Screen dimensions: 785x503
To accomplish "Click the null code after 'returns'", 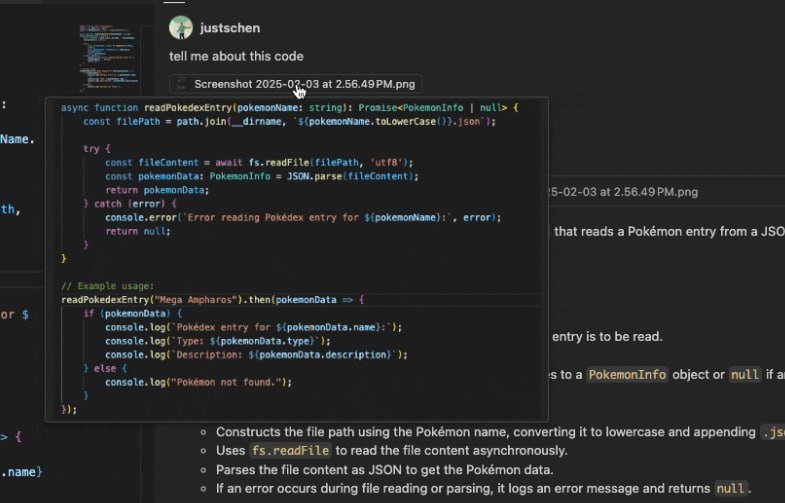I will 730,488.
